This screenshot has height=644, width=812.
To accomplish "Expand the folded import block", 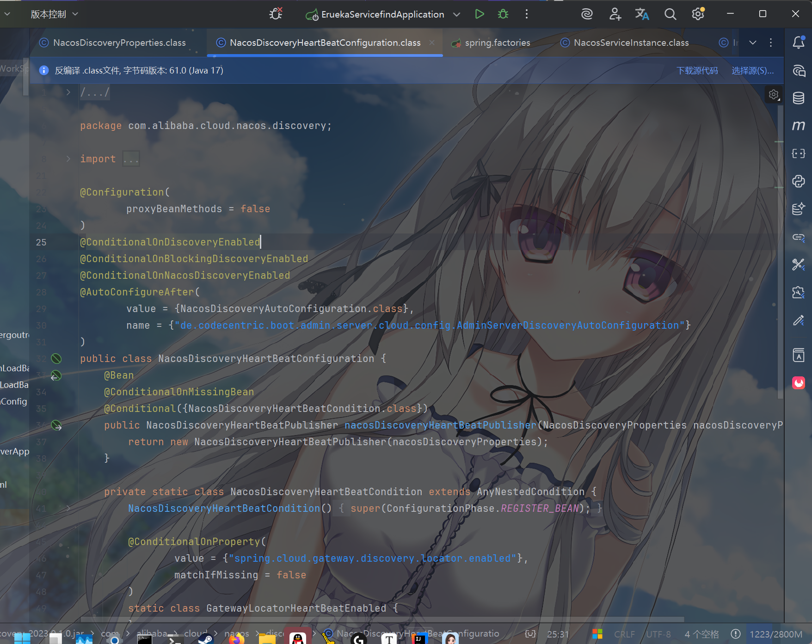I will click(68, 159).
